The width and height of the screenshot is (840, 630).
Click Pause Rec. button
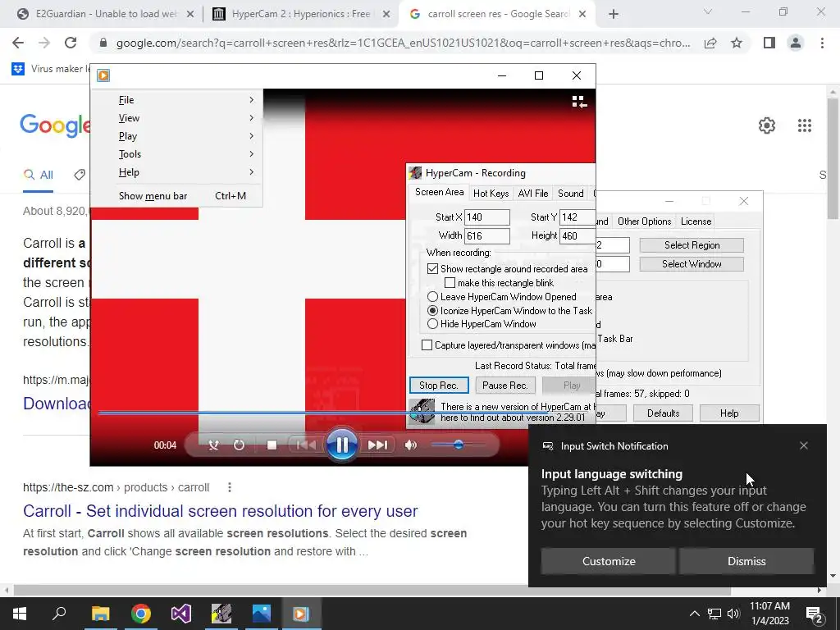[x=505, y=386]
